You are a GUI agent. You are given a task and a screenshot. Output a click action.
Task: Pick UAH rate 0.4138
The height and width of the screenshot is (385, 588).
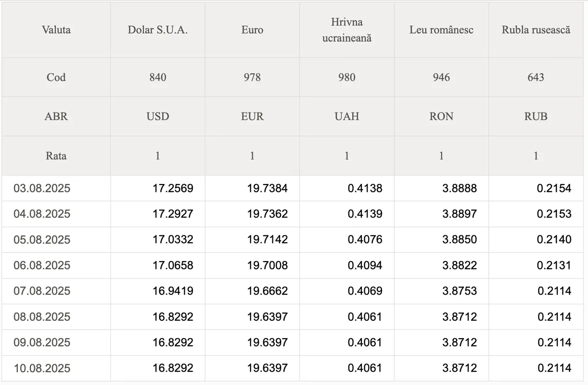365,188
